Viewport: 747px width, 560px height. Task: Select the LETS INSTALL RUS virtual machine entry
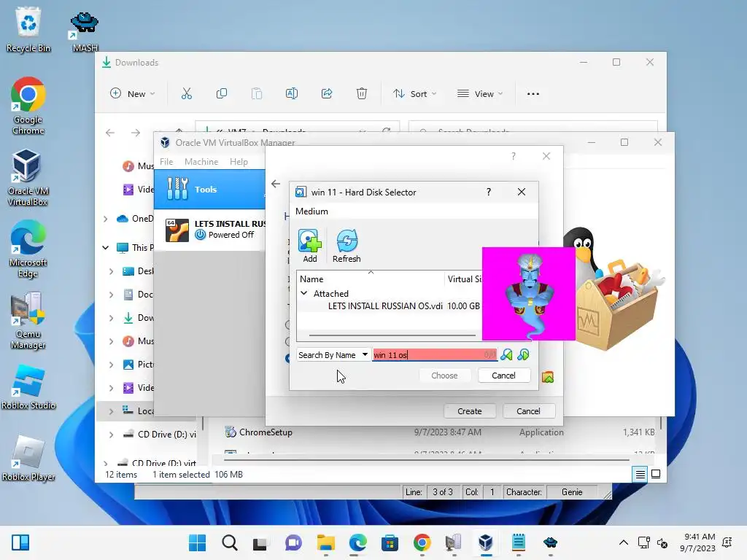click(209, 230)
